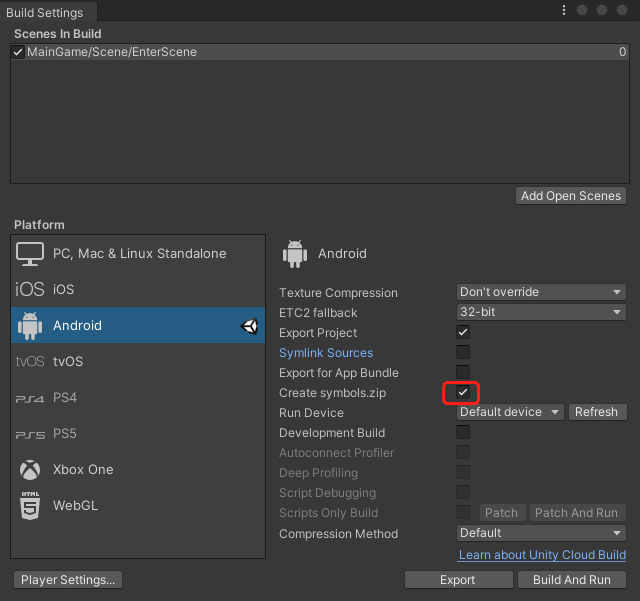640x601 pixels.
Task: Select WebGL platform row
Action: (x=138, y=505)
